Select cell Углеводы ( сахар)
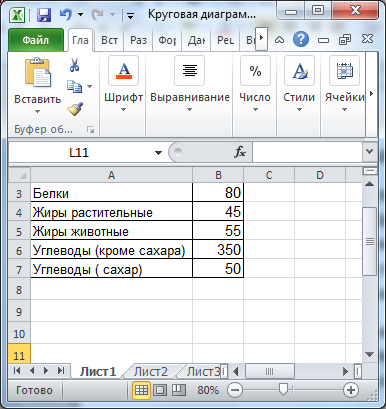The image size is (386, 409). click(x=111, y=269)
